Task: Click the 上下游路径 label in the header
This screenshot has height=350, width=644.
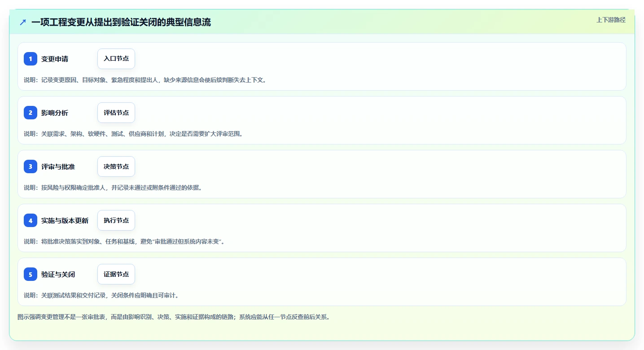Action: (611, 20)
